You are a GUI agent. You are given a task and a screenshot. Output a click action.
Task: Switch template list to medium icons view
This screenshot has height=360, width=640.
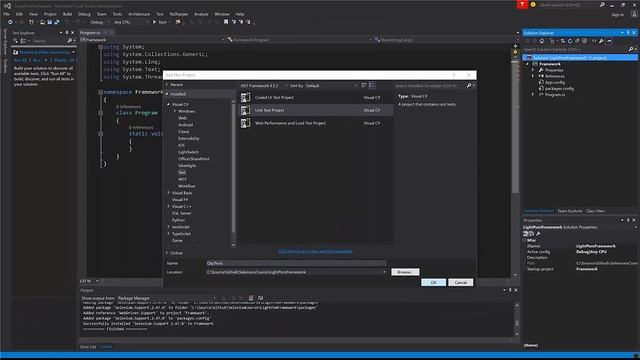coord(372,85)
